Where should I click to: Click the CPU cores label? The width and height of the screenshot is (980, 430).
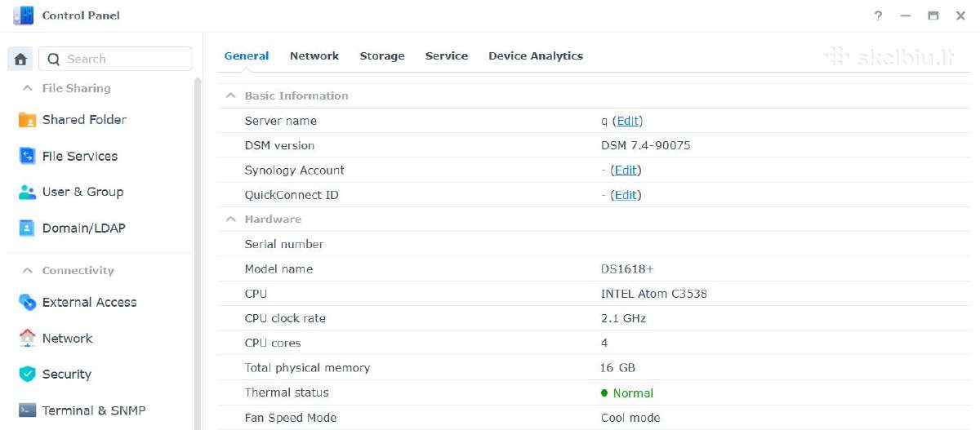[273, 343]
